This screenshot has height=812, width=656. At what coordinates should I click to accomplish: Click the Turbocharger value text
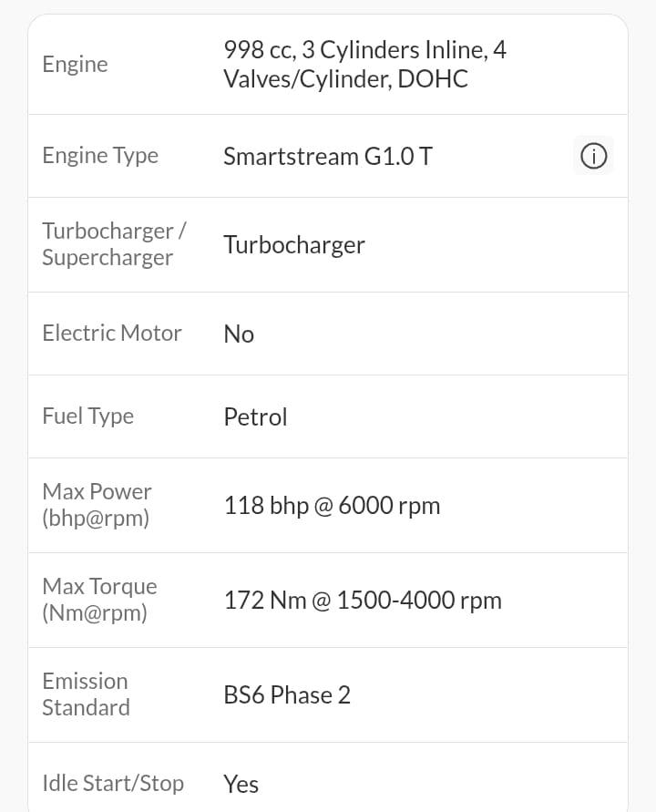[x=294, y=244]
